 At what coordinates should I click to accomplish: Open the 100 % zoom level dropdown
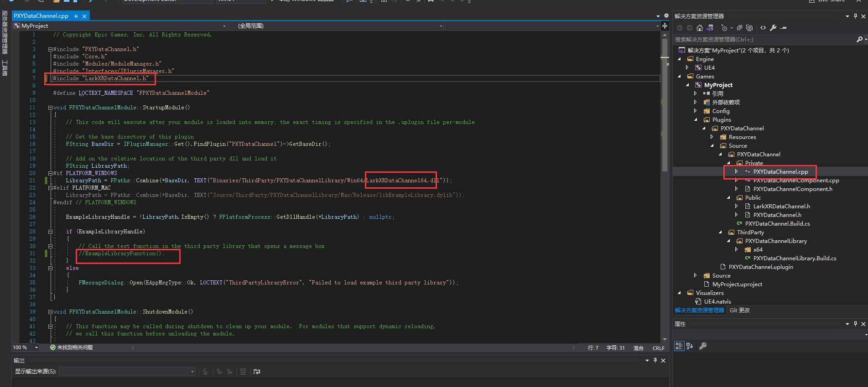(36, 347)
